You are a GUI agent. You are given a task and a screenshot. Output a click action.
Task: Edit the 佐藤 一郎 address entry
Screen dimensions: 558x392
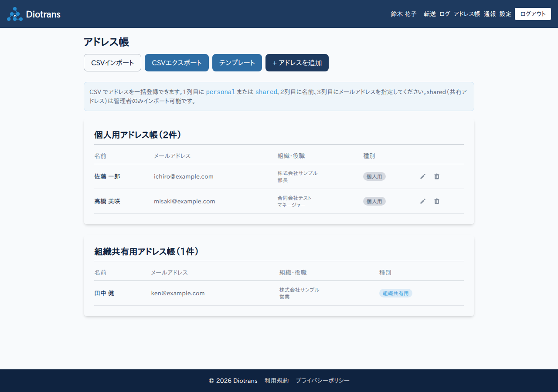click(423, 176)
